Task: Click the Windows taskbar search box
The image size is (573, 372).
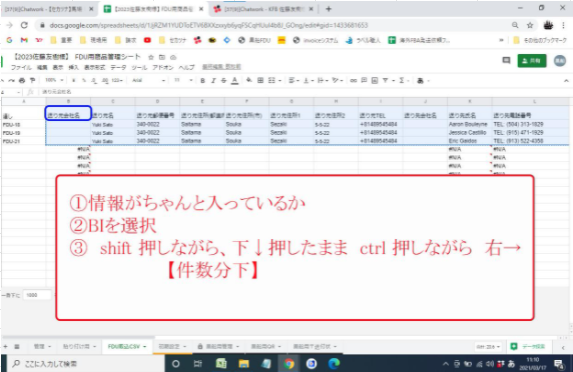Action: coord(87,364)
